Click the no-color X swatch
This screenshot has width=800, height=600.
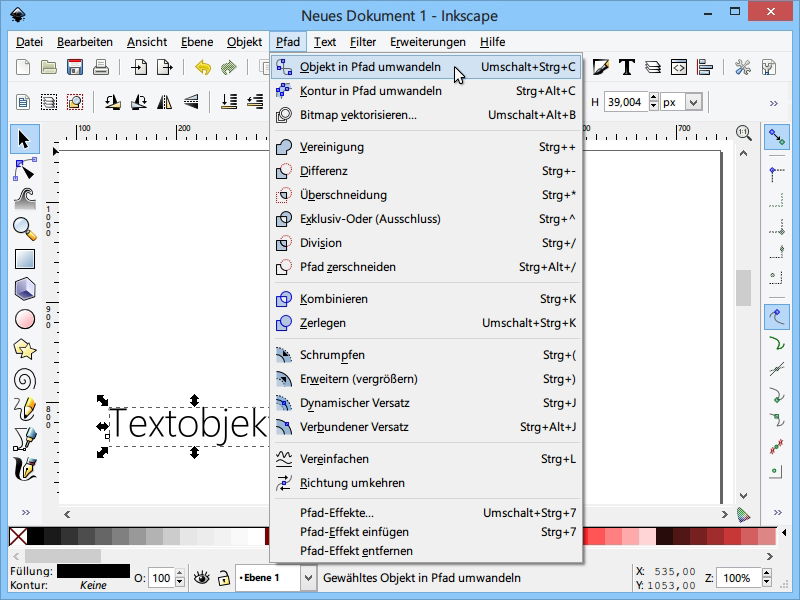pos(18,537)
